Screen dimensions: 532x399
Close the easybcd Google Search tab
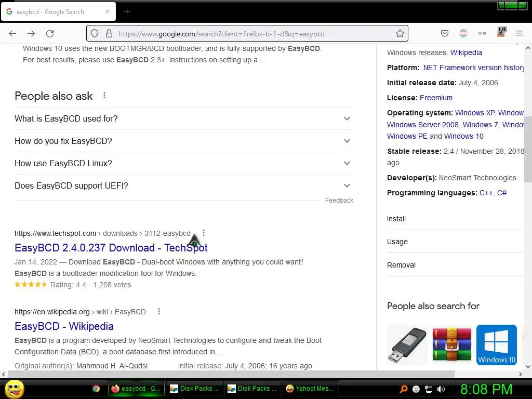(x=108, y=11)
